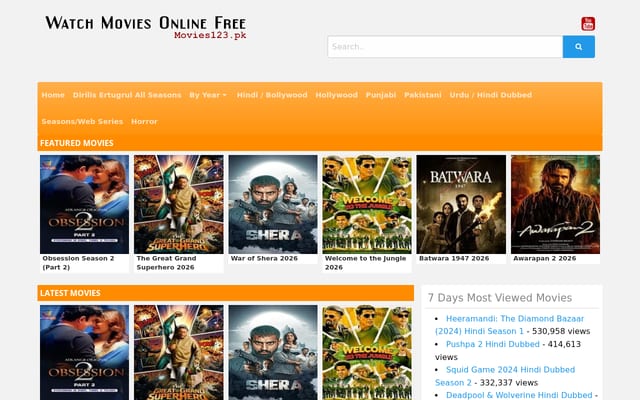The image size is (640, 400).
Task: Open Welcome poster under Latest Movies
Action: 367,353
